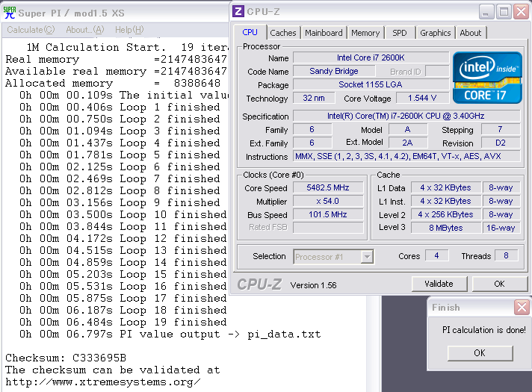The image size is (532, 392).
Task: Click the Revision value D2
Action: pyautogui.click(x=501, y=143)
